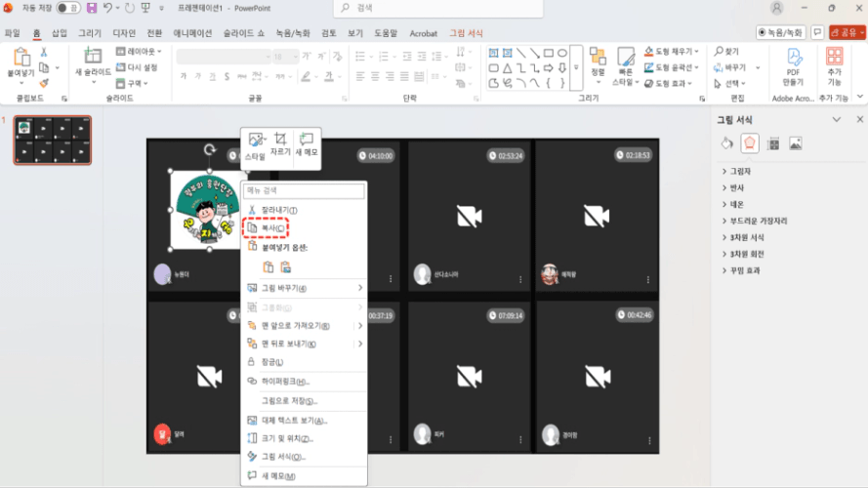Click the size and properties icon in format pane
This screenshot has height=488, width=868.
click(773, 143)
